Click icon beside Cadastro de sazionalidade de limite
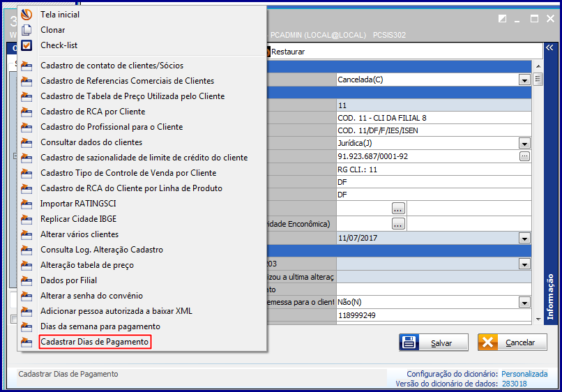 [26, 158]
